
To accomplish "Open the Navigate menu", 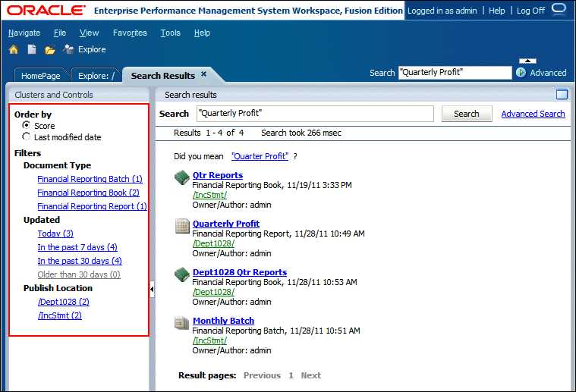I will coord(24,33).
